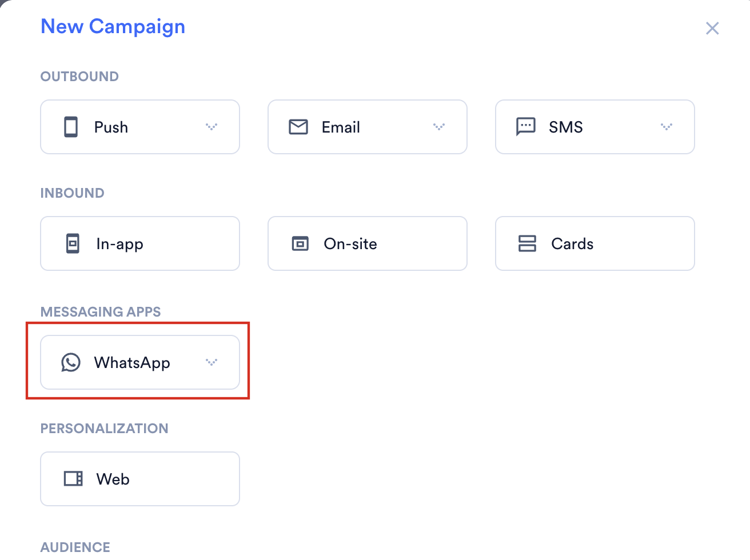Select the Email campaign label
Viewport: 750px width, 560px height.
341,127
